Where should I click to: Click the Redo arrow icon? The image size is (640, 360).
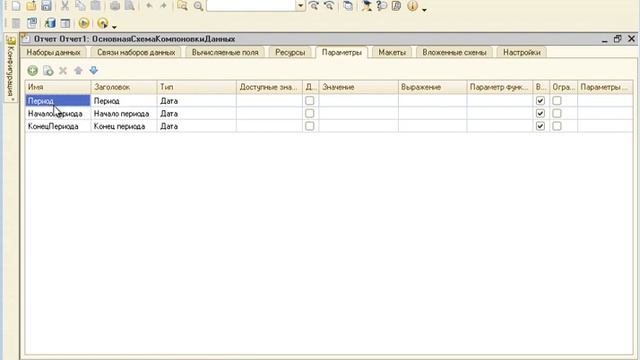(x=163, y=6)
